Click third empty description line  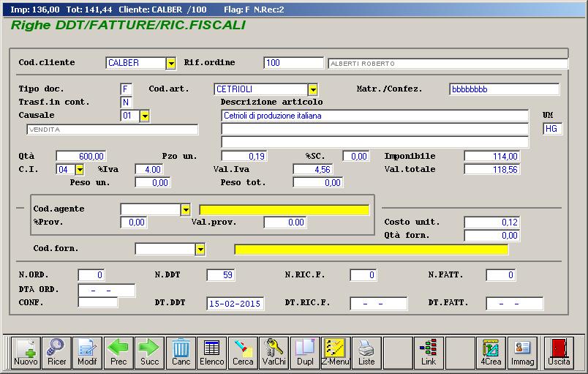pyautogui.click(x=375, y=142)
